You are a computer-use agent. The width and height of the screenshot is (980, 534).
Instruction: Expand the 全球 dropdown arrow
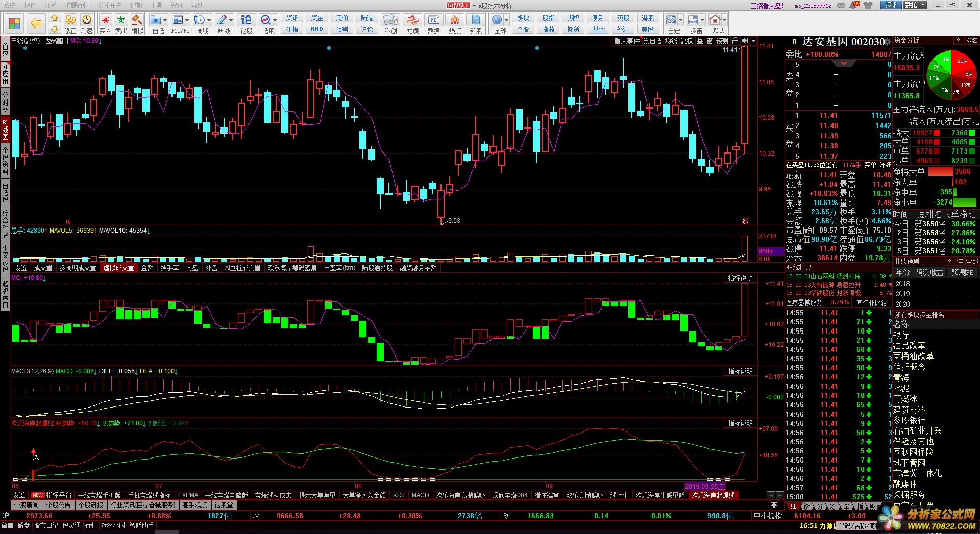pyautogui.click(x=506, y=20)
